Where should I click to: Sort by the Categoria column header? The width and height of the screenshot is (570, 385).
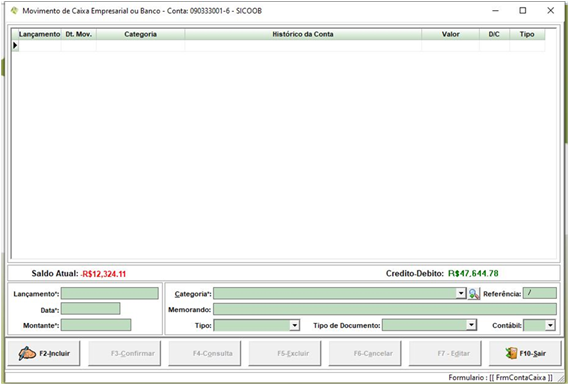[x=141, y=34]
